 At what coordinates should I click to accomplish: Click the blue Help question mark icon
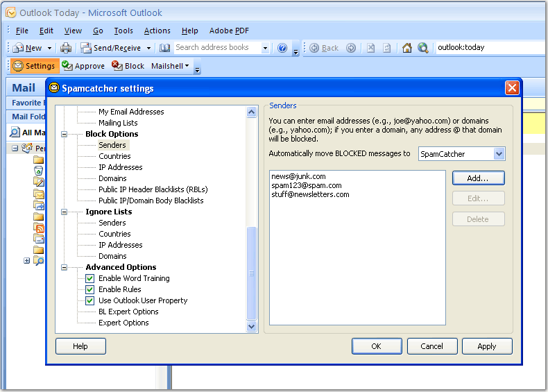point(282,48)
